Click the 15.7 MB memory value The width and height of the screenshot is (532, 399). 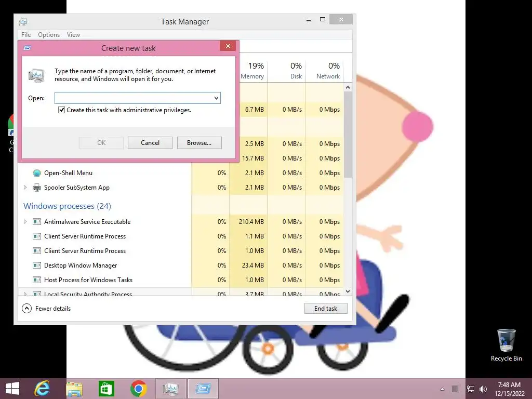pyautogui.click(x=253, y=158)
